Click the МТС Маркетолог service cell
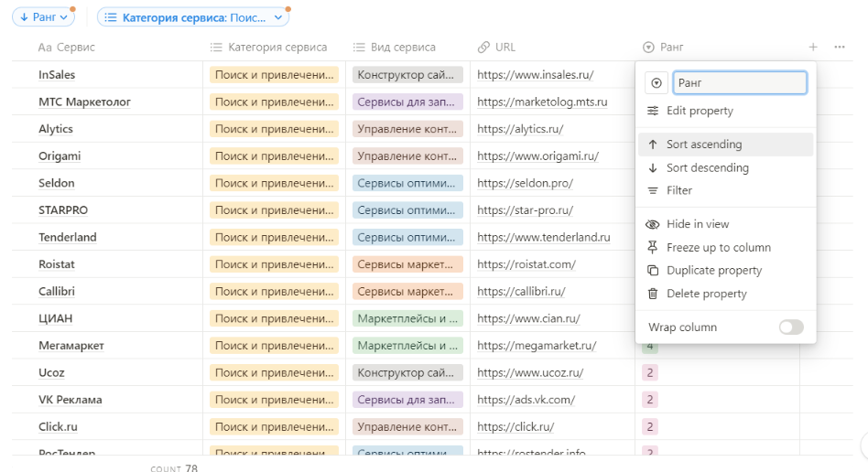The image size is (868, 472). point(85,102)
